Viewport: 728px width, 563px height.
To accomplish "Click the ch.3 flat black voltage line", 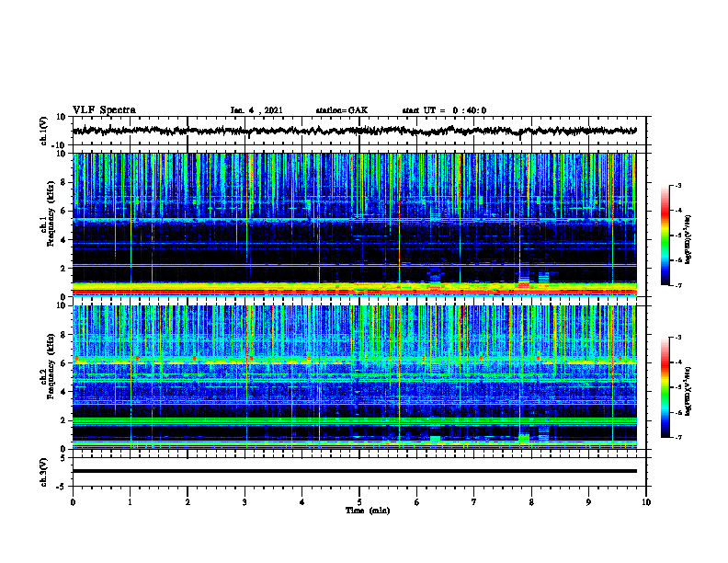I will pyautogui.click(x=354, y=471).
